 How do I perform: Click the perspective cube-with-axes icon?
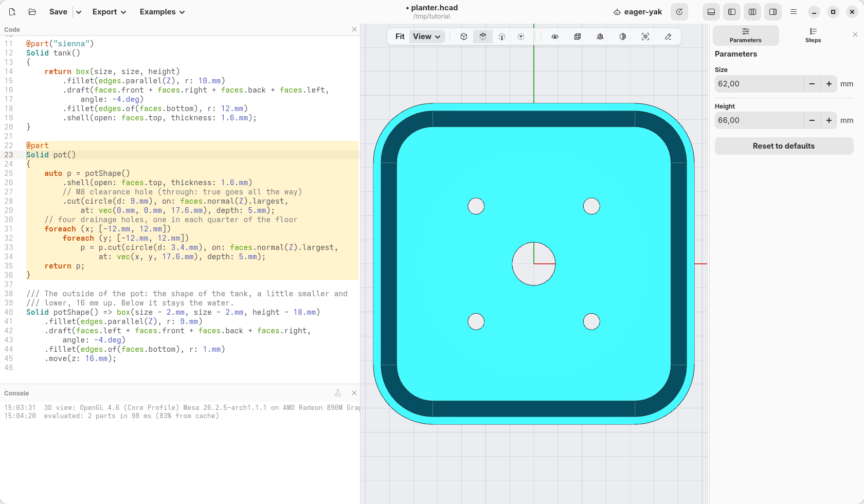point(600,37)
